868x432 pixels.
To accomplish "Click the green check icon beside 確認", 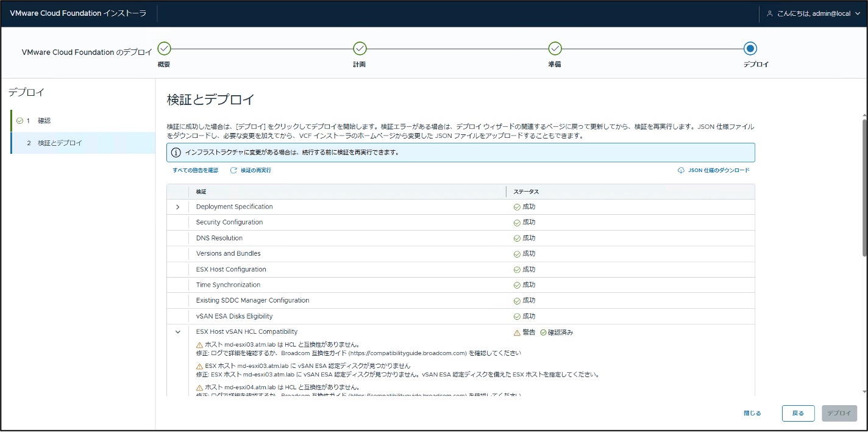I will 20,121.
